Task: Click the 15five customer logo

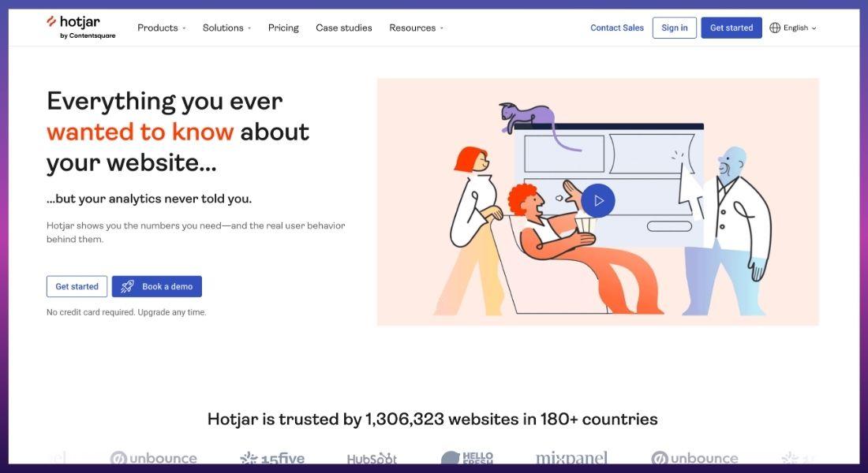Action: 272,458
